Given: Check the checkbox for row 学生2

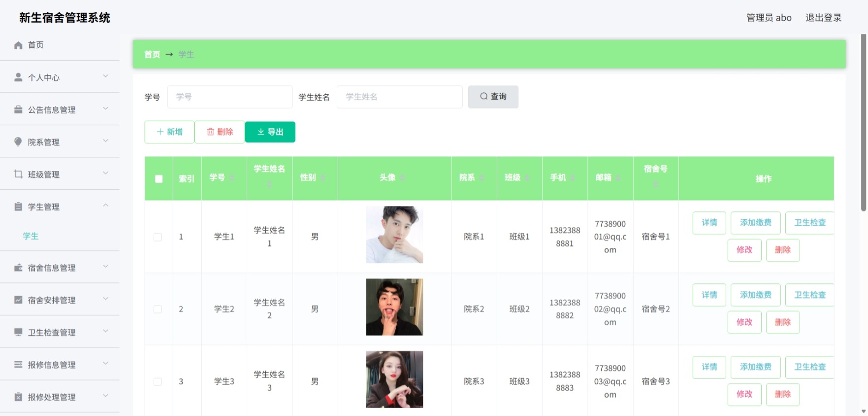Looking at the screenshot, I should tap(158, 310).
